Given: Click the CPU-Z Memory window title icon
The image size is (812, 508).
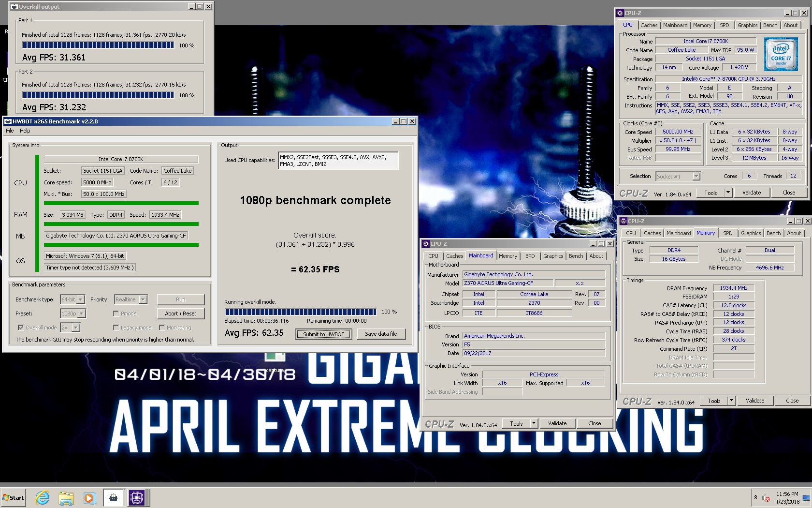Looking at the screenshot, I should 623,221.
